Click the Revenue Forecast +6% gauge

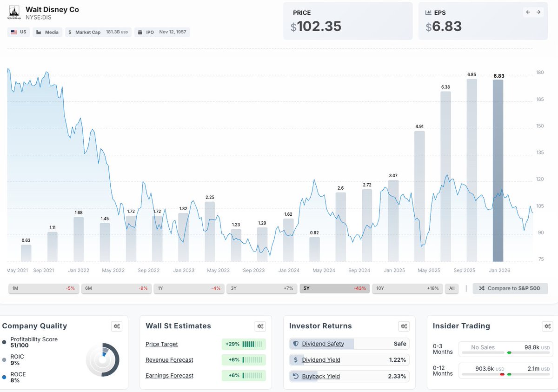244,360
